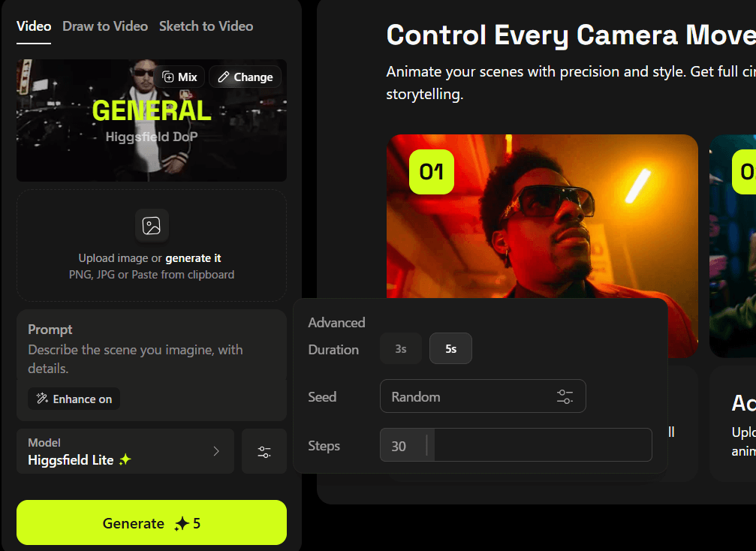Image resolution: width=756 pixels, height=551 pixels.
Task: Switch to the Draw to Video tab
Action: (105, 26)
